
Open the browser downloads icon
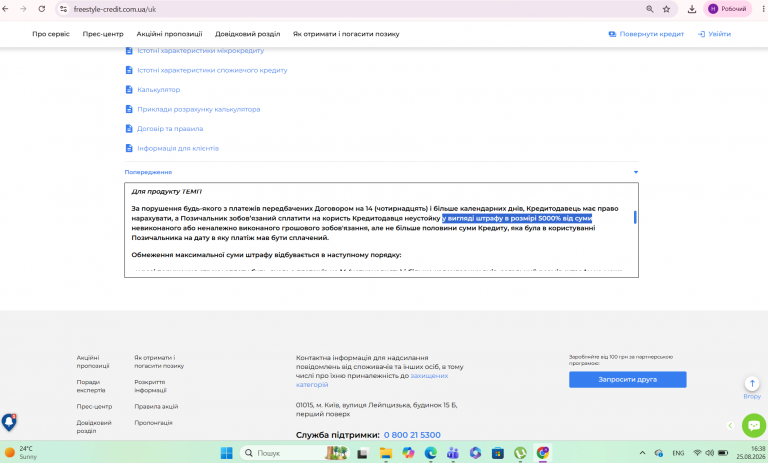pyautogui.click(x=692, y=9)
